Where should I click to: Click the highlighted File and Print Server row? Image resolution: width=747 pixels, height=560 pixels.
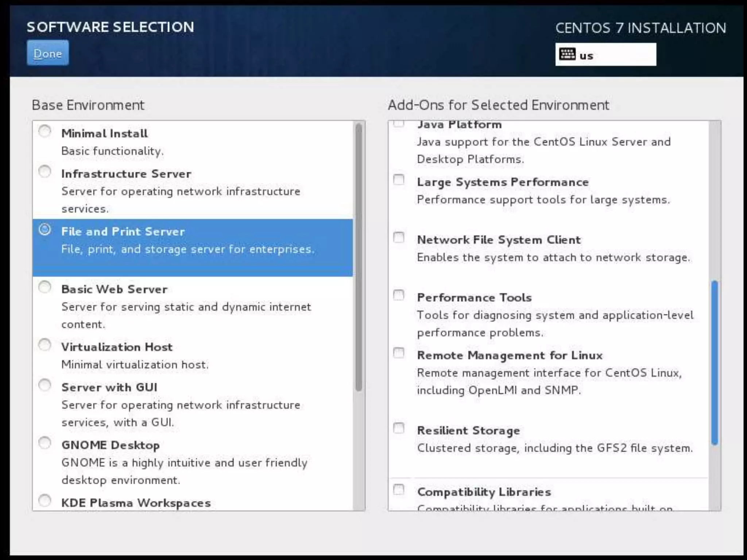click(193, 248)
